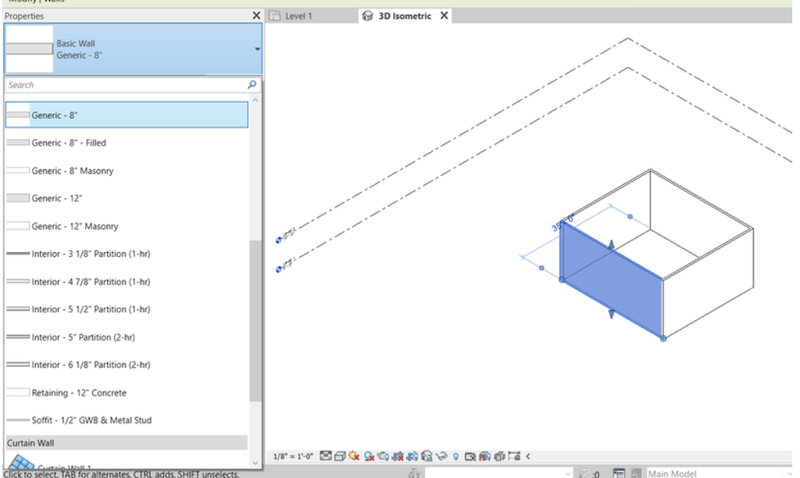Click the wall's left end drag grip
Image resolution: width=800 pixels, height=478 pixels.
562,280
